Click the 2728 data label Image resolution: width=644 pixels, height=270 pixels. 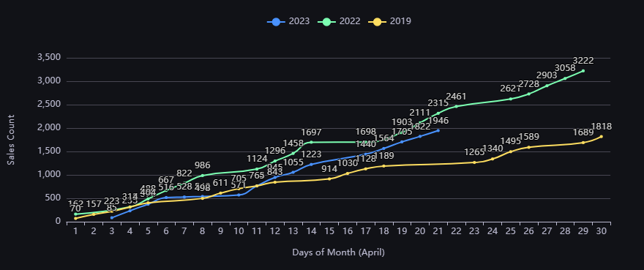coord(528,84)
